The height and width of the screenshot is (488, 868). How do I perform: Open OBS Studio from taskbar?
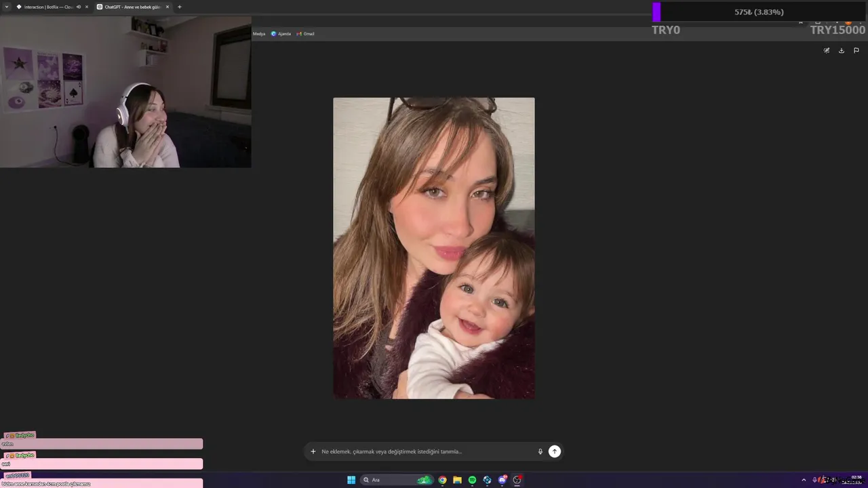pyautogui.click(x=517, y=480)
